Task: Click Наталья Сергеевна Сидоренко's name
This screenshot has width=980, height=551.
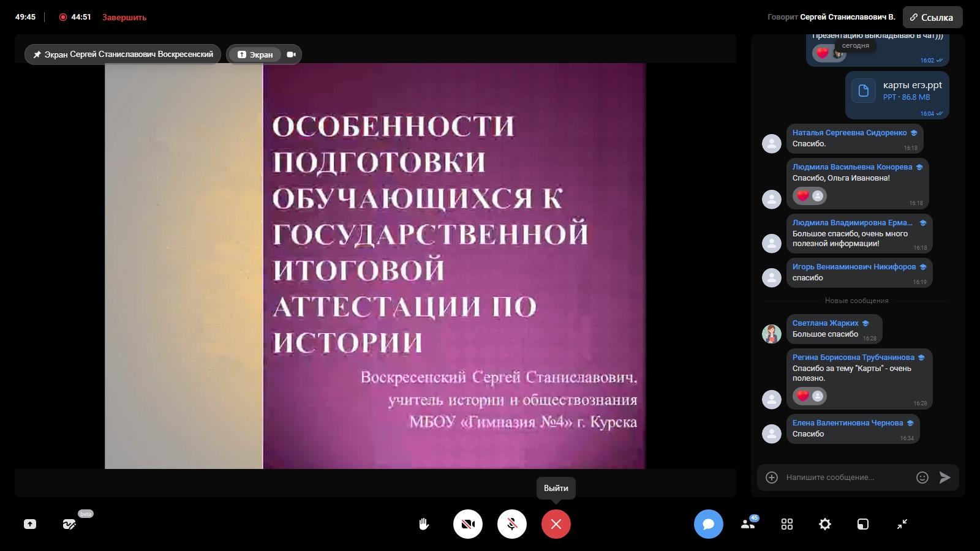Action: click(x=850, y=132)
